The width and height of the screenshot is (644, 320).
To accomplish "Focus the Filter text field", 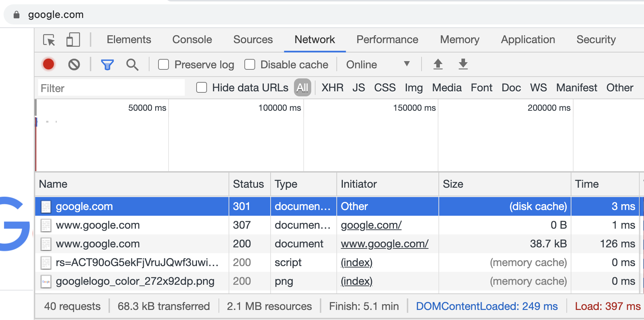I will [x=111, y=88].
